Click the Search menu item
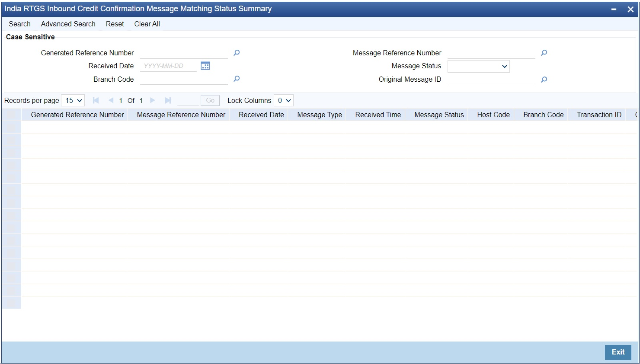Image resolution: width=640 pixels, height=364 pixels. click(x=20, y=24)
